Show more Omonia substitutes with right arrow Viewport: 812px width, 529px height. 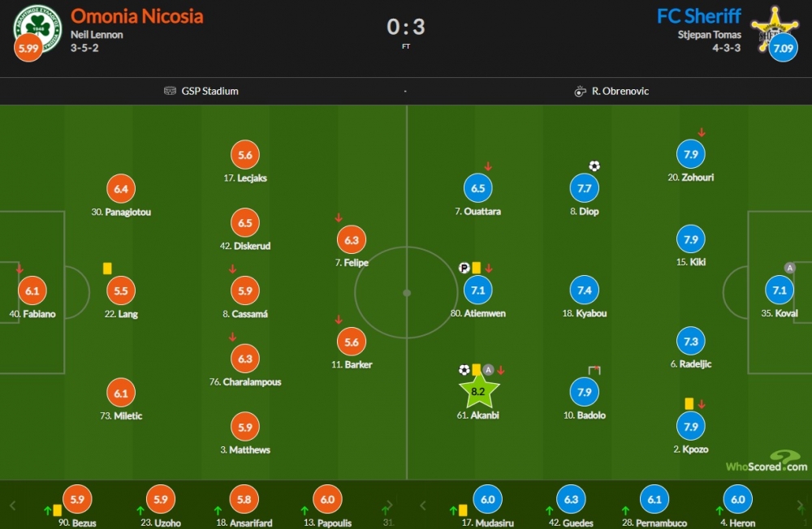point(391,505)
